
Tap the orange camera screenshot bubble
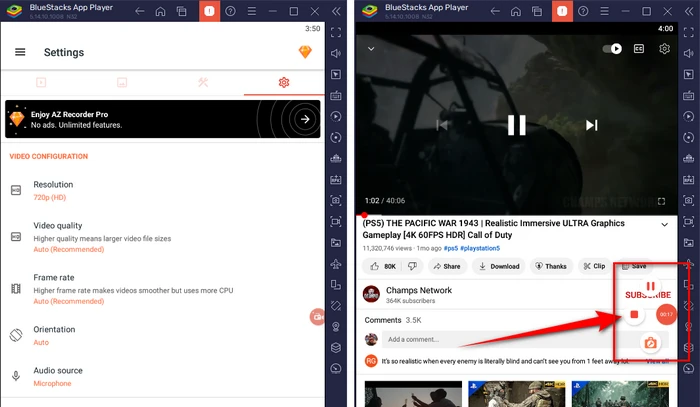pos(651,344)
